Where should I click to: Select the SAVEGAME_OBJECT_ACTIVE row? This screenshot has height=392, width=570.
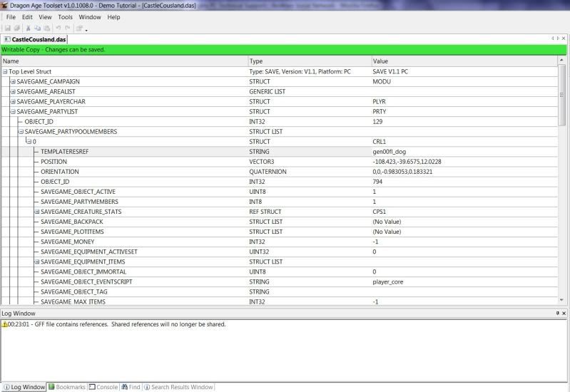[x=279, y=192]
